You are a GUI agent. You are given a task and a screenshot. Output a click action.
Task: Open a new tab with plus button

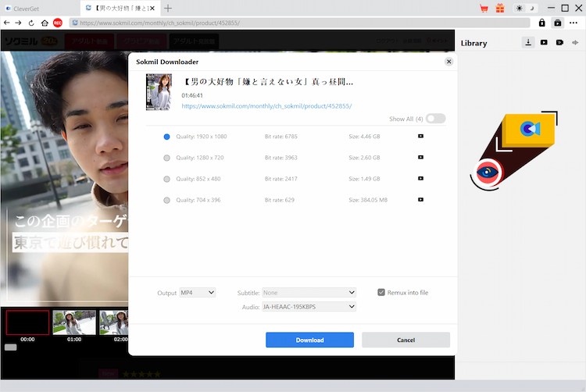tap(168, 8)
